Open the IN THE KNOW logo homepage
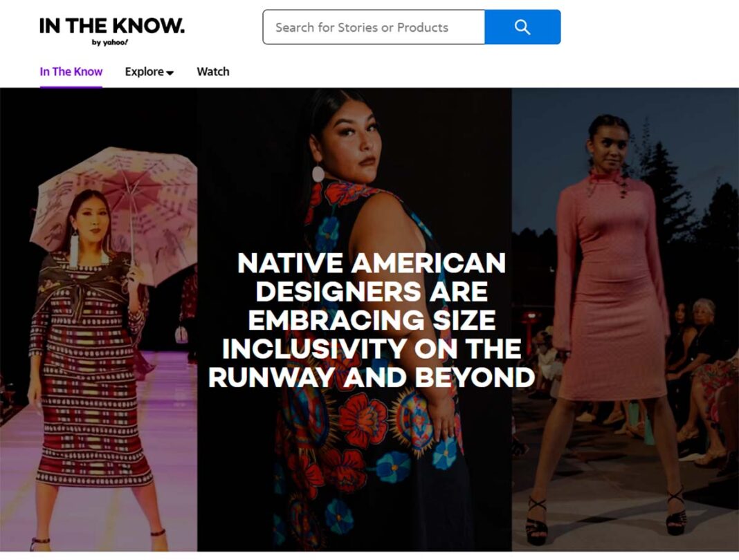 pos(111,26)
